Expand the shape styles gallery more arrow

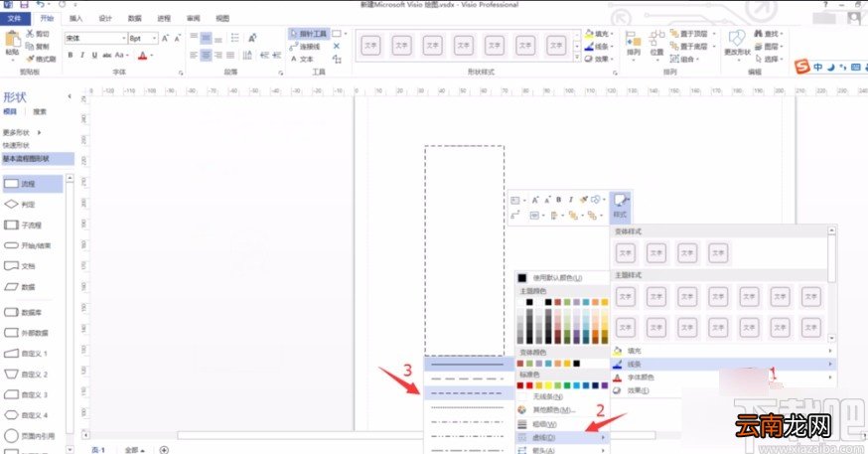tap(577, 57)
